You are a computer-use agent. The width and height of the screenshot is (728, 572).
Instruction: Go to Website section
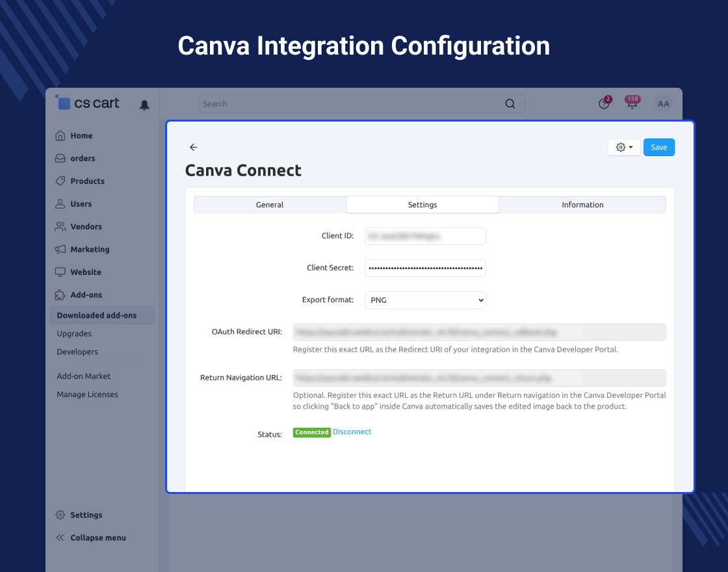pos(85,272)
